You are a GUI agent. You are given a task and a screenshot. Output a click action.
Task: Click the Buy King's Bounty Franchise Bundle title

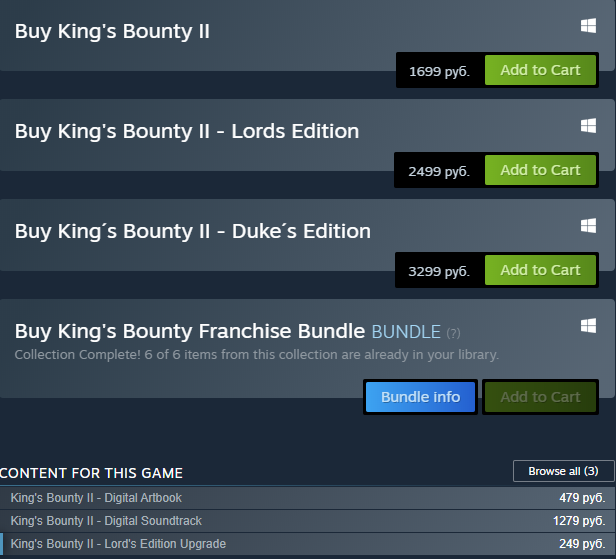coord(188,331)
